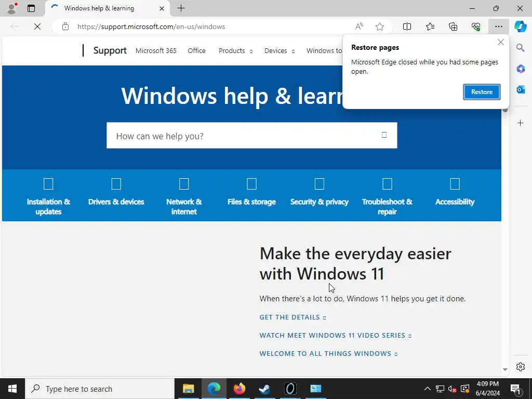The width and height of the screenshot is (532, 399).
Task: Open GET THE DETAILS link
Action: [292, 317]
